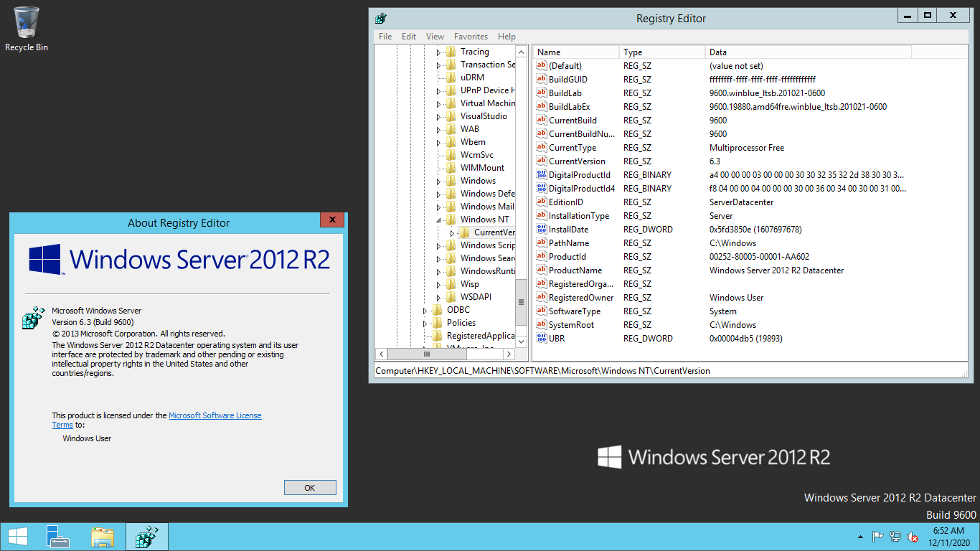Sort by the Type column header

pyautogui.click(x=662, y=52)
